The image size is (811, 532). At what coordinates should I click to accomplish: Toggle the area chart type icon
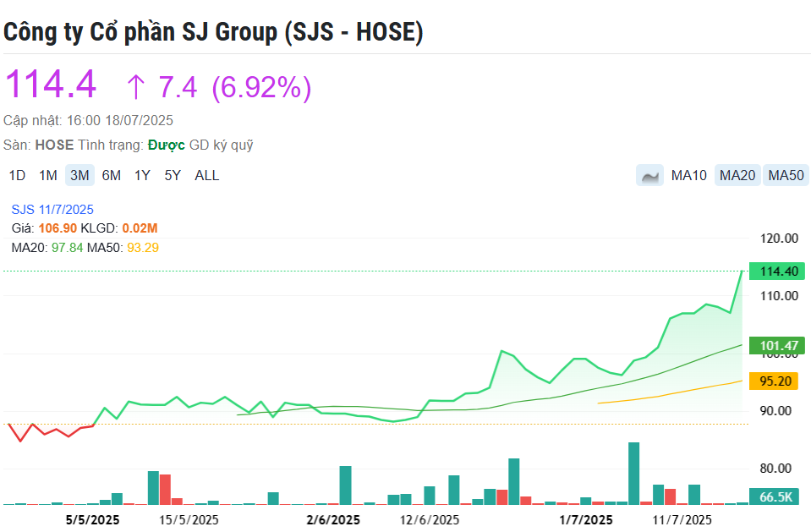(649, 175)
